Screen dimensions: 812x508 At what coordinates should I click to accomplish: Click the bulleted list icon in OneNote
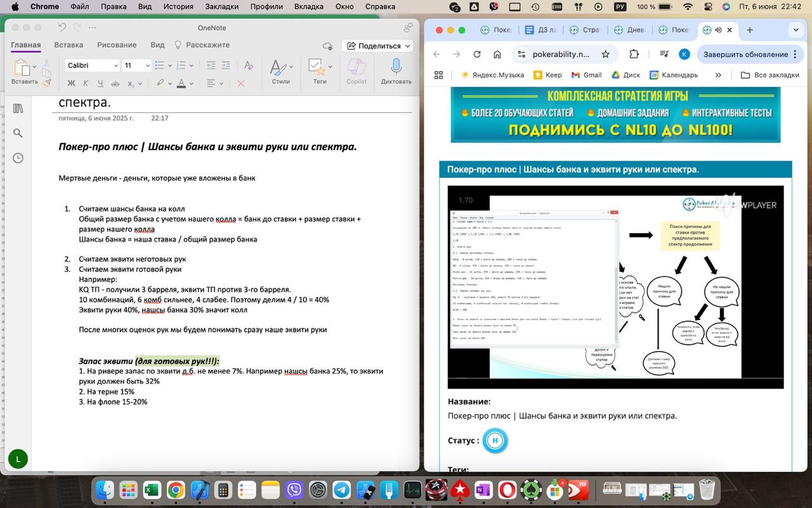[159, 65]
